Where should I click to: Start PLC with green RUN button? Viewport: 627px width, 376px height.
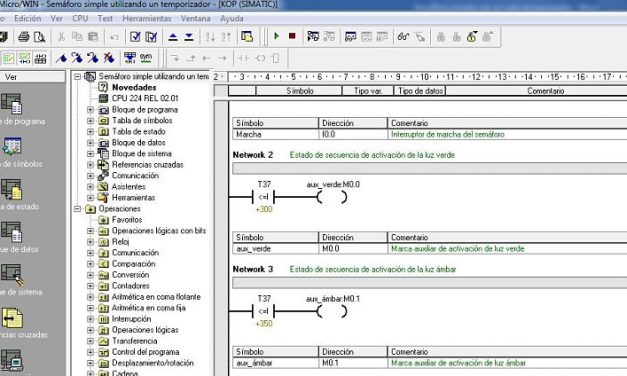276,36
